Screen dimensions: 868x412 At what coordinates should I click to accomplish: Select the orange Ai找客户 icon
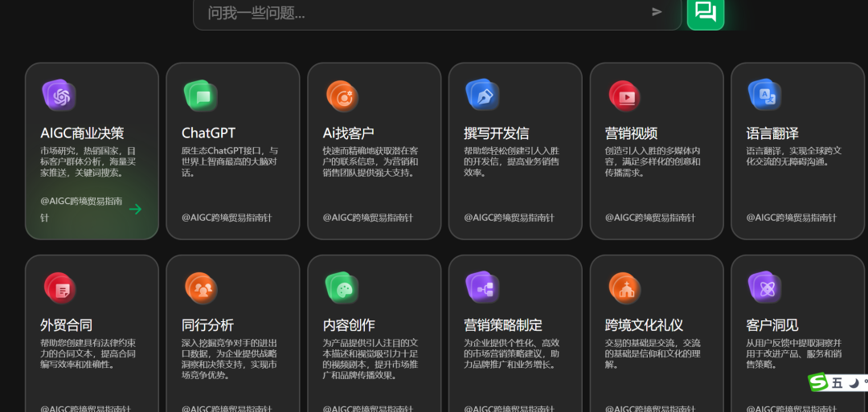coord(341,96)
